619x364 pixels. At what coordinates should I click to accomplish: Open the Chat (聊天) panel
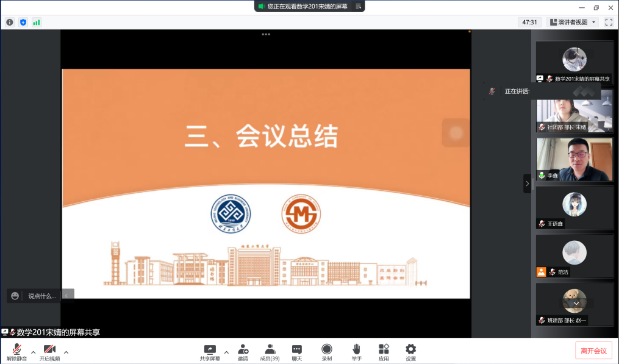tap(297, 352)
